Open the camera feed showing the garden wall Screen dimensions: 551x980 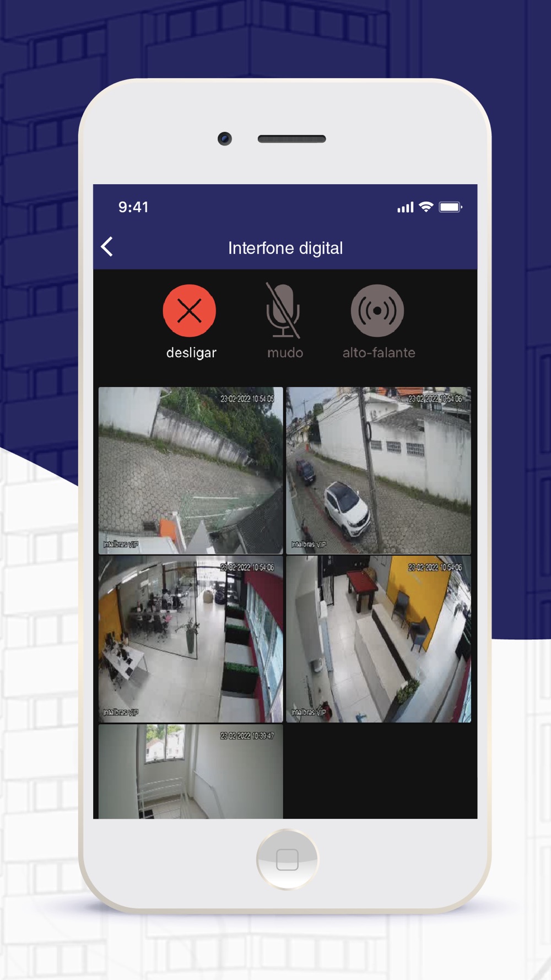coord(191,470)
